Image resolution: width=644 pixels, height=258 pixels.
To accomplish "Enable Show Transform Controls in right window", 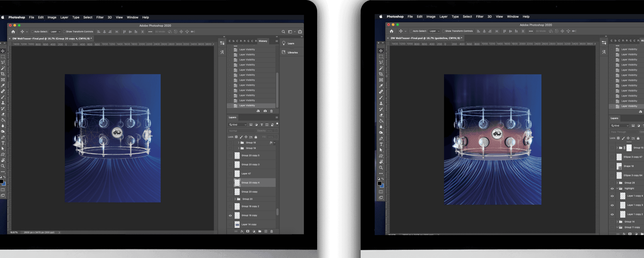I will [x=443, y=31].
